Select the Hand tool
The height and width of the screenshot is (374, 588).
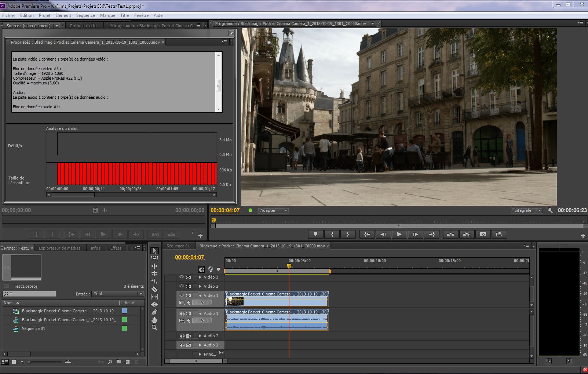pyautogui.click(x=154, y=320)
